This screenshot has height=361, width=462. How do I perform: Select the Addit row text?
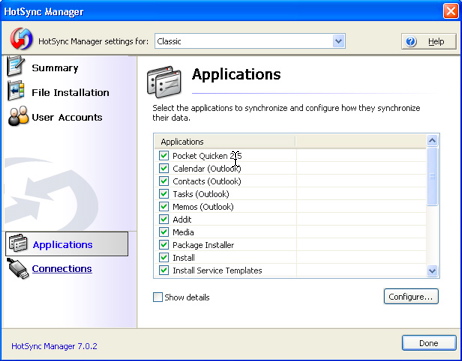pyautogui.click(x=182, y=219)
